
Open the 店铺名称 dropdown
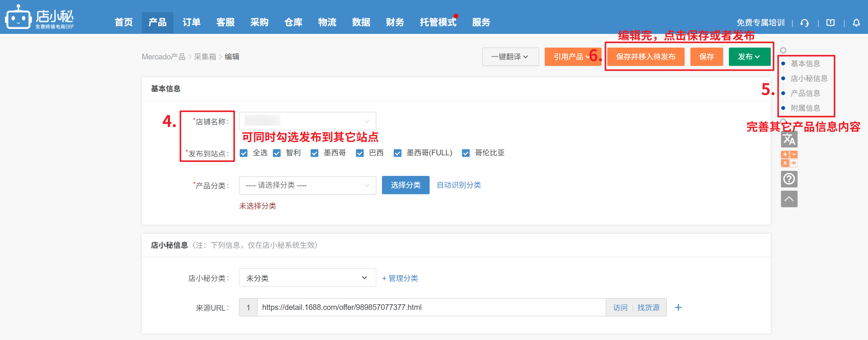click(307, 121)
